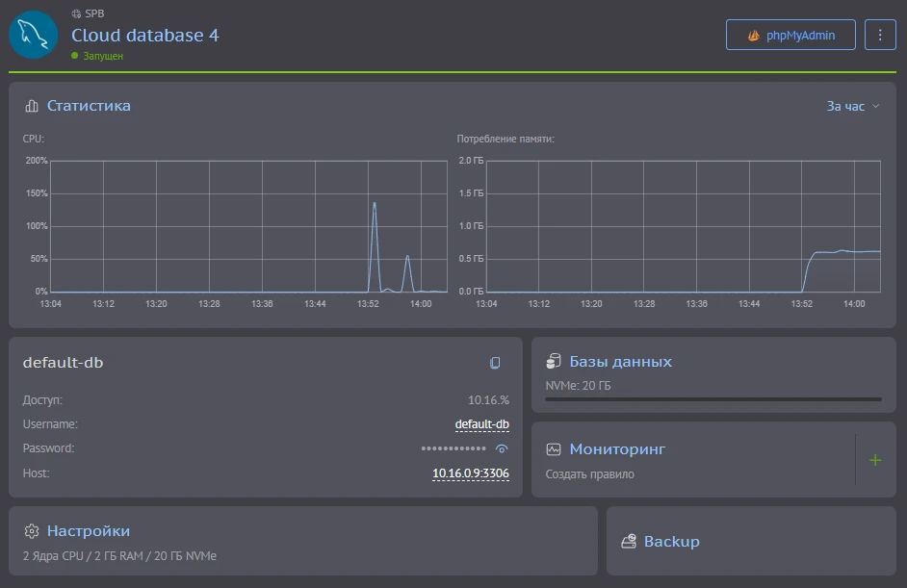Click the 200% CPU axis label

coord(37,160)
